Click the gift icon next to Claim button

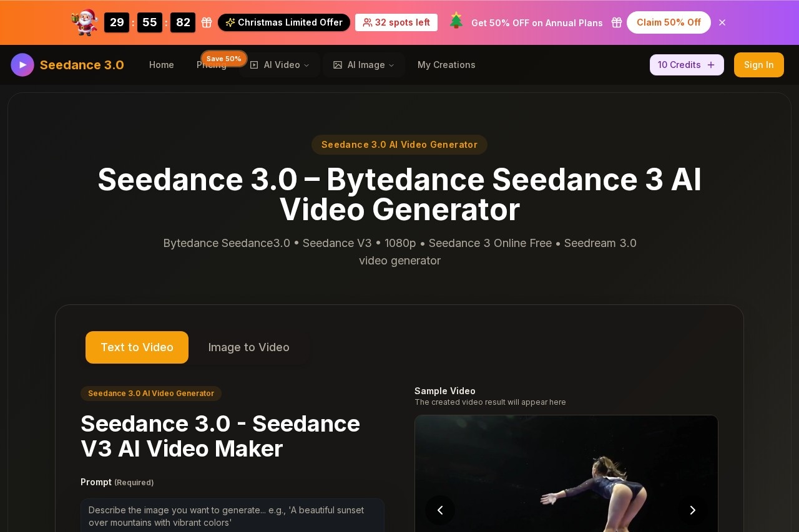tap(617, 22)
